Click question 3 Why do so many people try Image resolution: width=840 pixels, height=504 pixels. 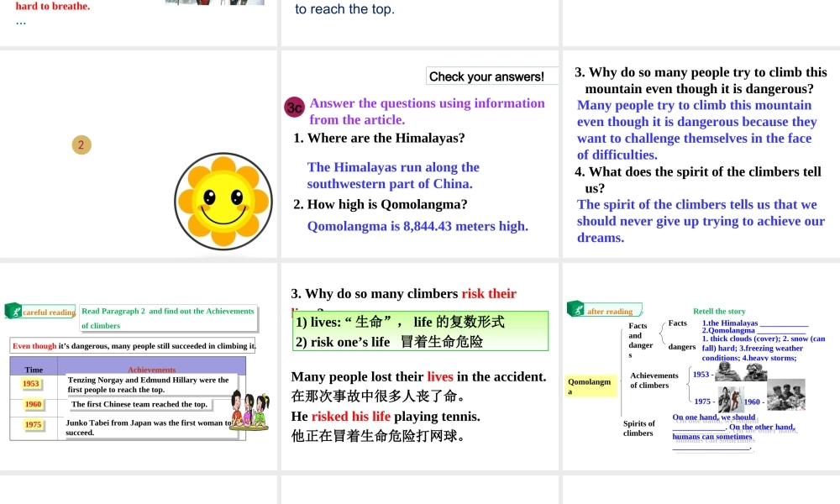[701, 81]
